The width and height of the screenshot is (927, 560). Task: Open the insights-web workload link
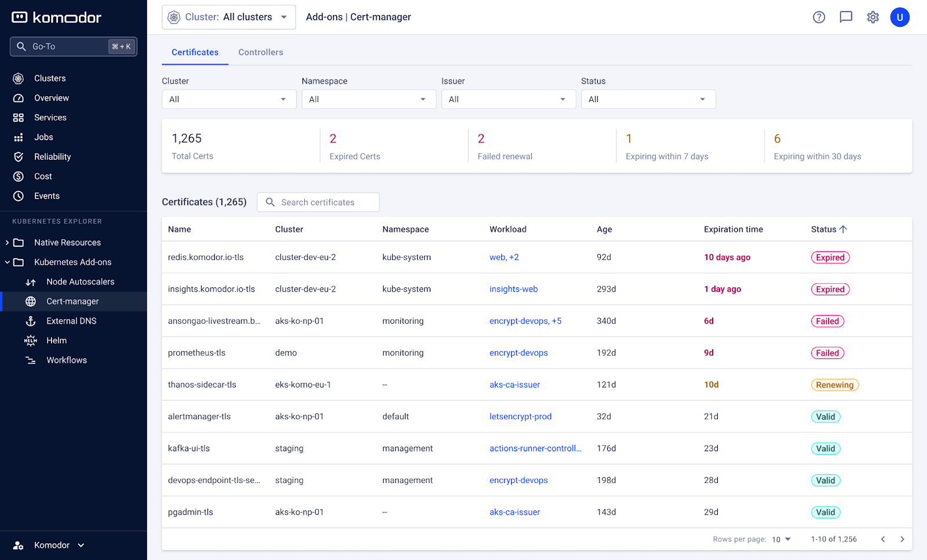(513, 289)
